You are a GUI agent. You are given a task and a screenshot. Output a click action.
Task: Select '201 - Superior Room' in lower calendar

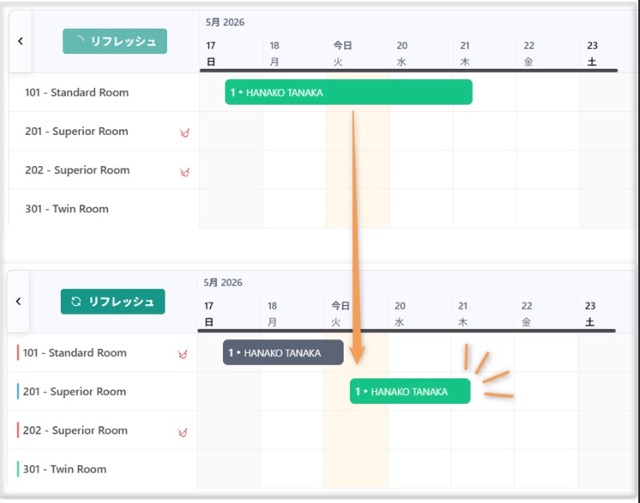tap(75, 392)
